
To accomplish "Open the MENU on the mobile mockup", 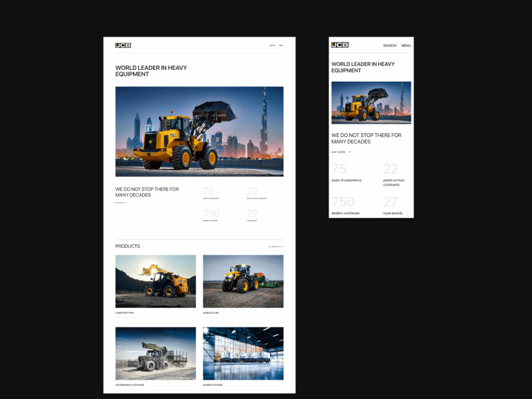I will pos(406,46).
